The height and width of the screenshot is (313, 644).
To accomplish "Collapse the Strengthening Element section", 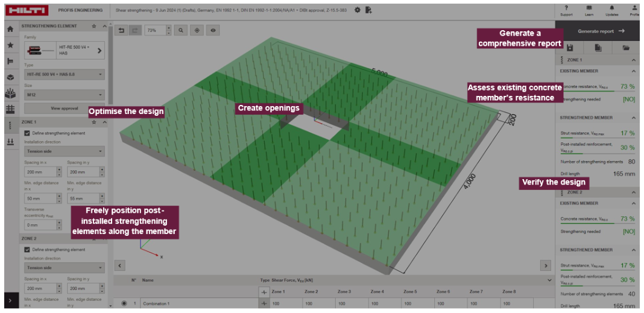I will pos(104,26).
